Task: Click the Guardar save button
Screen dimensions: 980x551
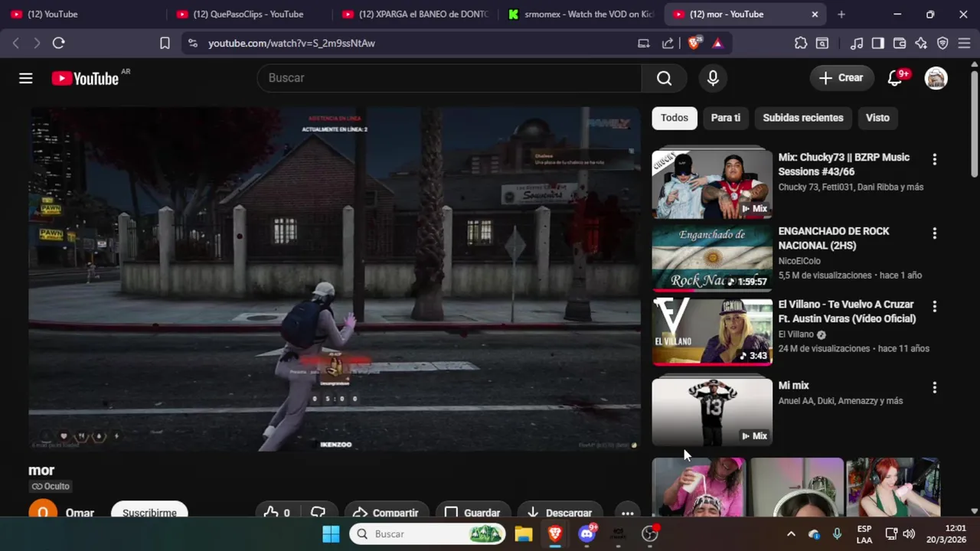Action: pos(473,511)
